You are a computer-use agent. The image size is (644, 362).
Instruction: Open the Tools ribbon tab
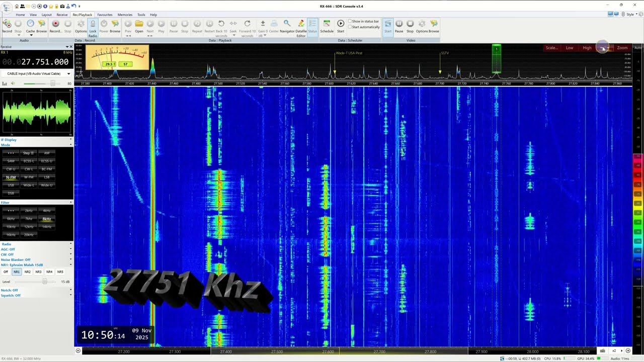pos(141,15)
